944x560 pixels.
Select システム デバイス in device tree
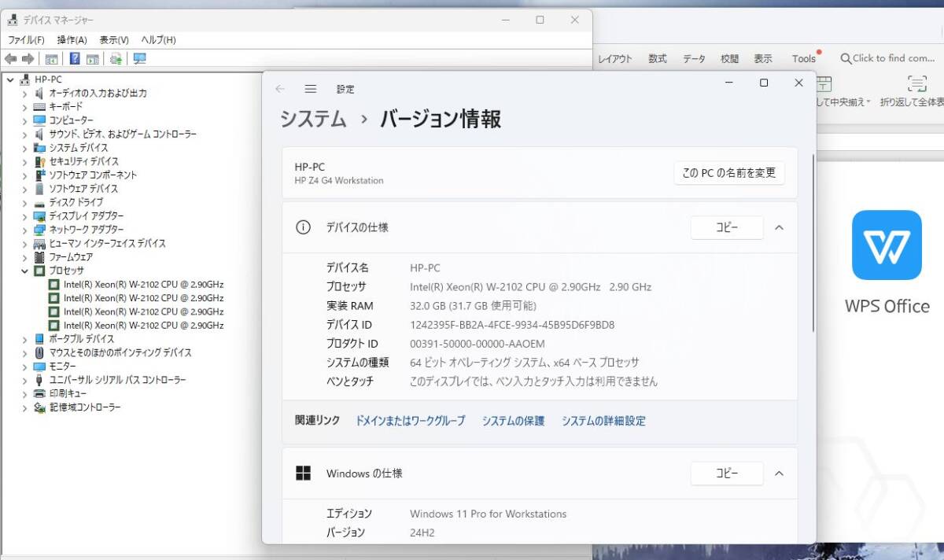79,148
